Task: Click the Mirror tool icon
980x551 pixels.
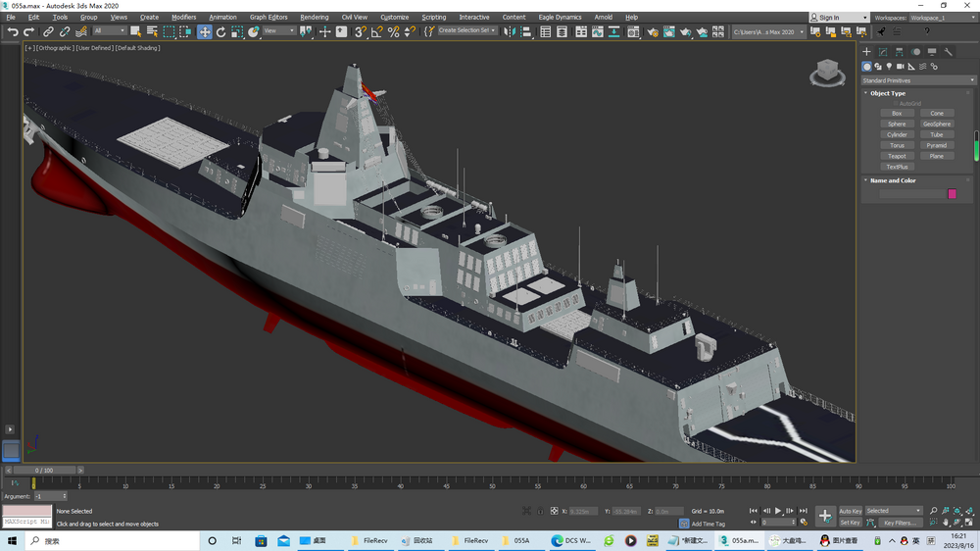Action: coord(510,31)
